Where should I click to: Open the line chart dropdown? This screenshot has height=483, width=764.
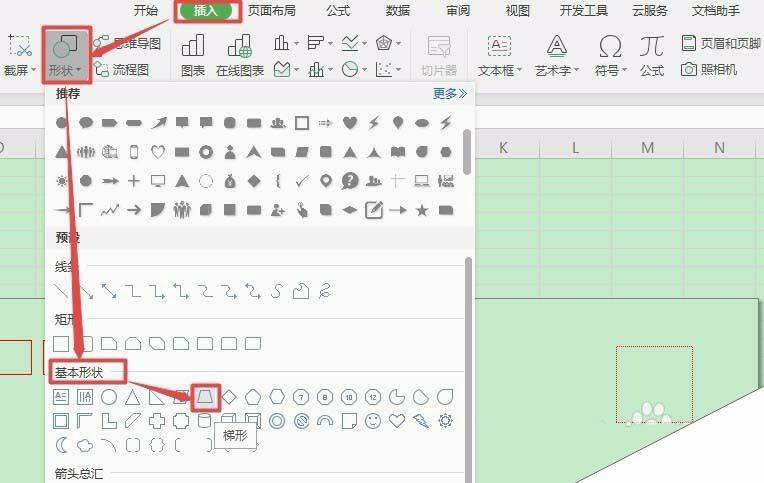[354, 43]
